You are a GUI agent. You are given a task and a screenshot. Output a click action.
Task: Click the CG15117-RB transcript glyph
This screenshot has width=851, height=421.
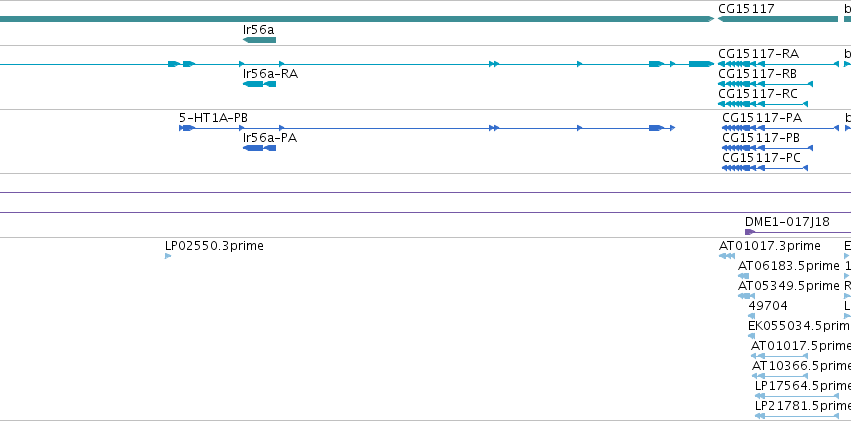pyautogui.click(x=765, y=84)
